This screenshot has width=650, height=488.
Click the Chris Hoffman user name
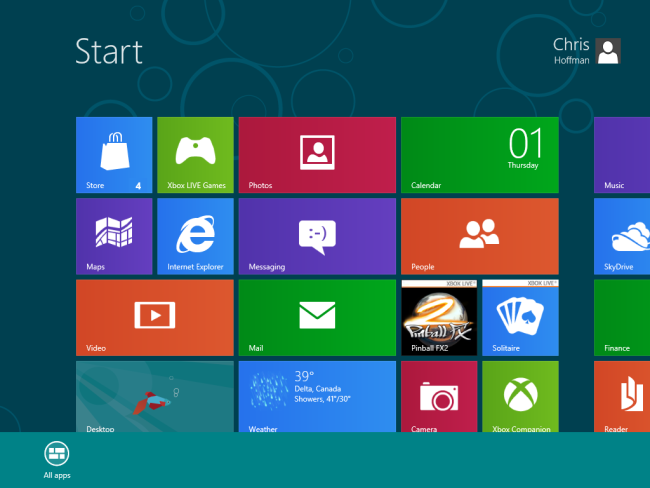571,51
